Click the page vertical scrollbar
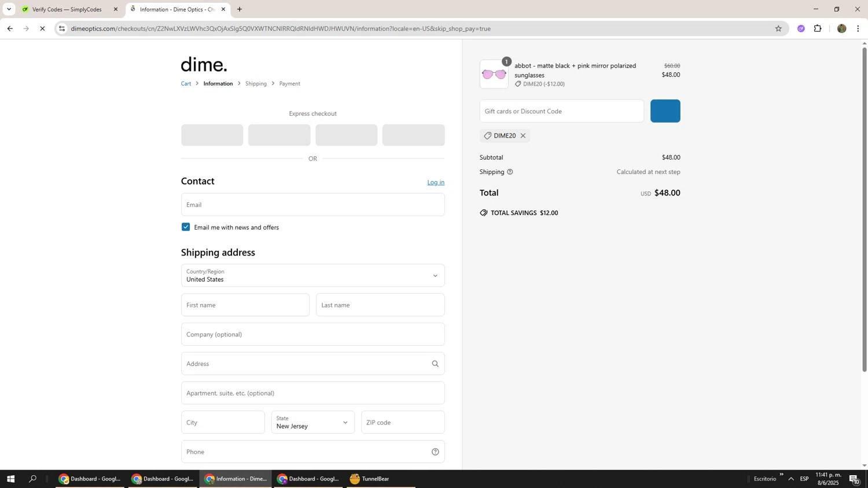The height and width of the screenshot is (488, 868). (x=865, y=208)
